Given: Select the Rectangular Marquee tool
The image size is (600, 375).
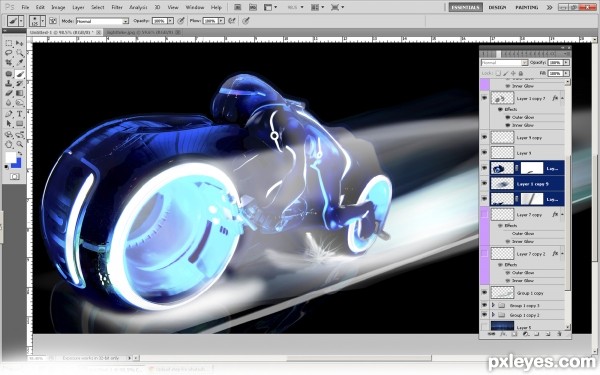Looking at the screenshot, I should click(x=8, y=43).
